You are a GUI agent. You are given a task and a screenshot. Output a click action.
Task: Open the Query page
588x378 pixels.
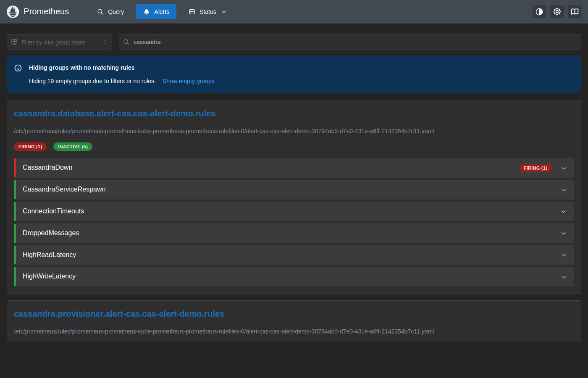click(x=111, y=12)
